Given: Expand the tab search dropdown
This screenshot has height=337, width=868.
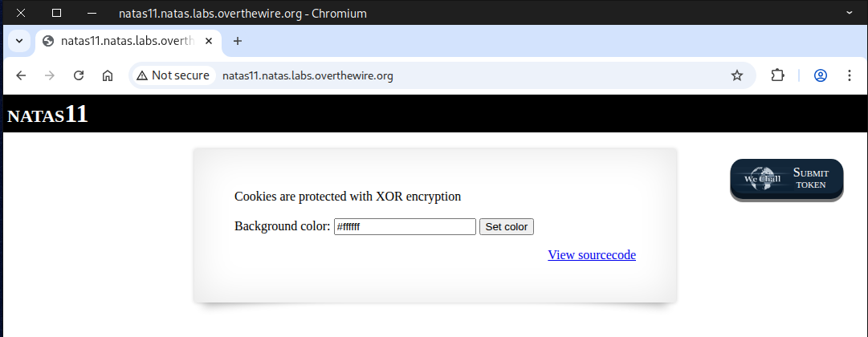Looking at the screenshot, I should point(18,41).
